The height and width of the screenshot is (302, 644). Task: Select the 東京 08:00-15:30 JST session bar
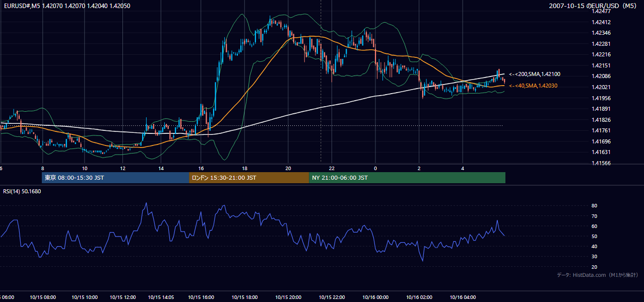tap(115, 178)
